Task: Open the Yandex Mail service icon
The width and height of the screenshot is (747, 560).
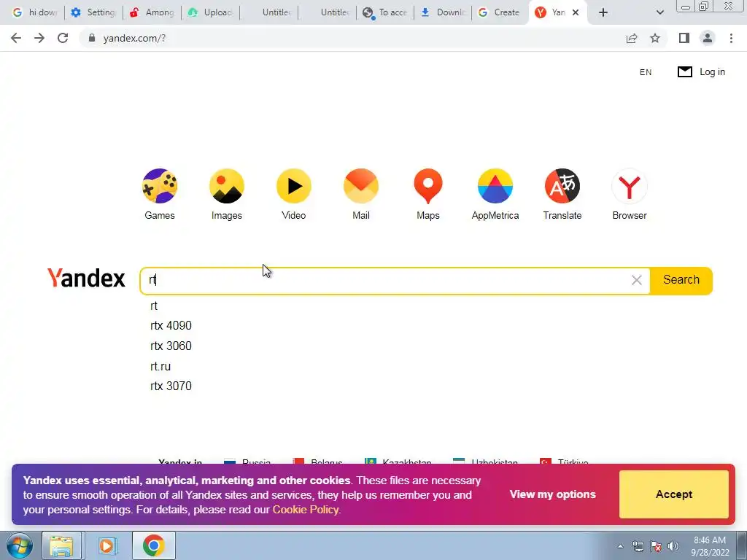Action: (x=361, y=186)
